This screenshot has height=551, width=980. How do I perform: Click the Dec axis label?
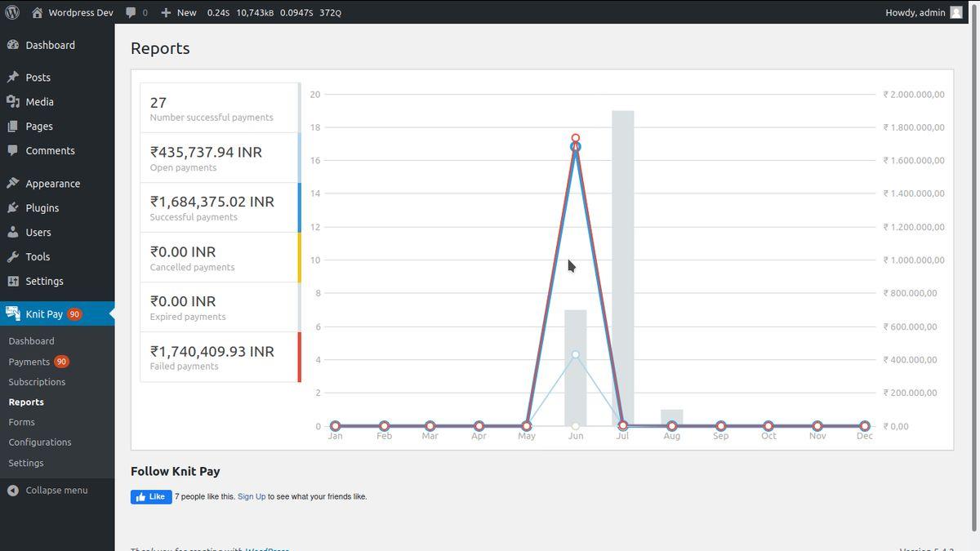pyautogui.click(x=865, y=436)
